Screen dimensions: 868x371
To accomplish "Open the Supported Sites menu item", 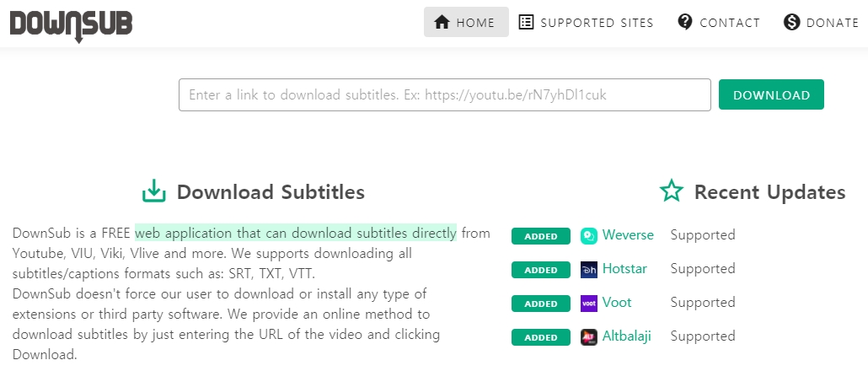I will point(587,22).
